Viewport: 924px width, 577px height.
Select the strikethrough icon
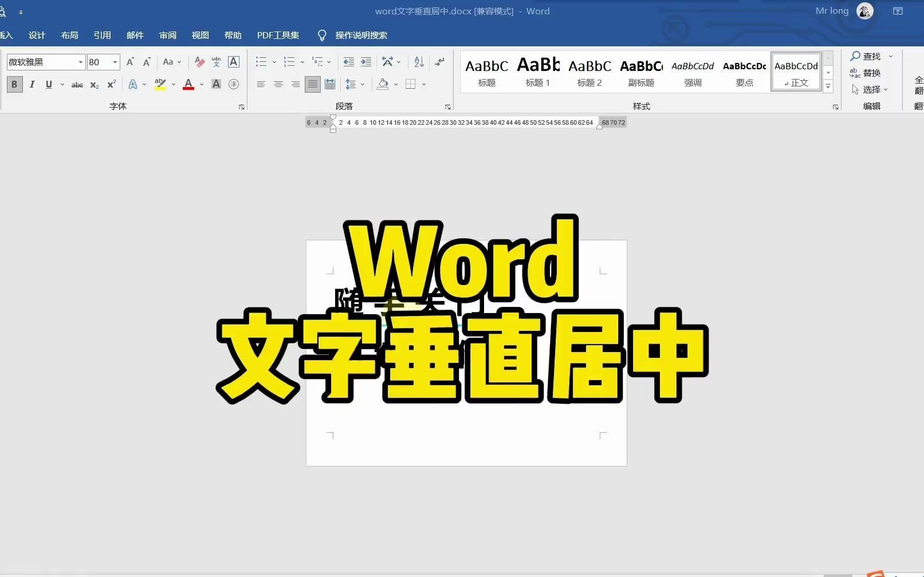(x=77, y=84)
